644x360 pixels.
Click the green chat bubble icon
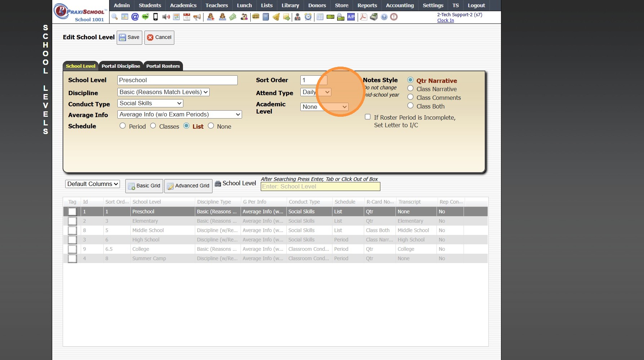146,17
